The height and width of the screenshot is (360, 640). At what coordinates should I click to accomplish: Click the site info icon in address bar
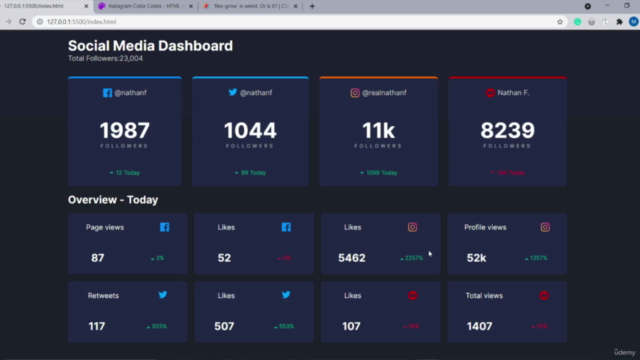point(40,22)
